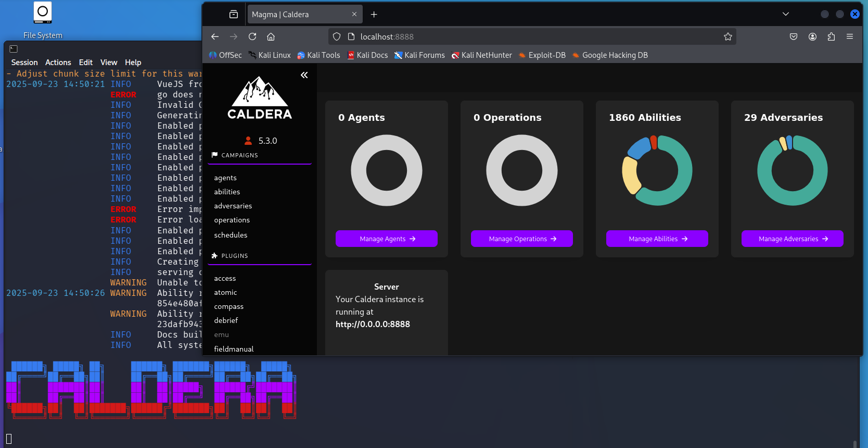Open the terminal Session menu
The width and height of the screenshot is (868, 448).
pyautogui.click(x=24, y=62)
